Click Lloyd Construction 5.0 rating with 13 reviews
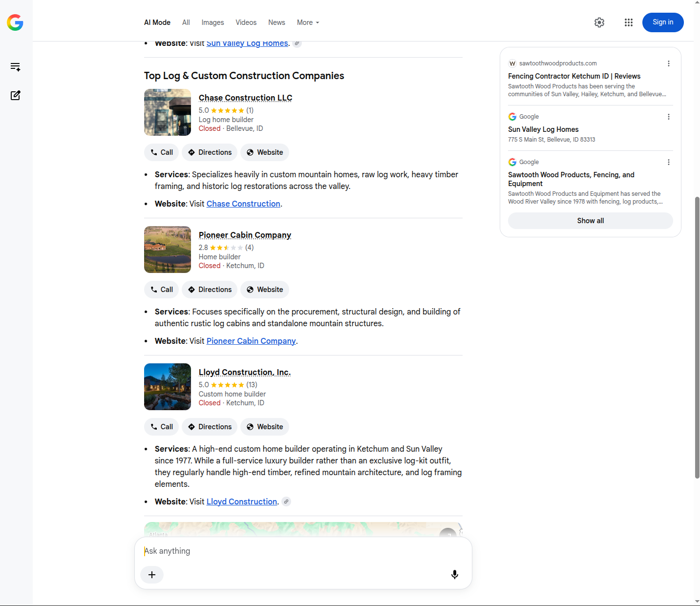700x606 pixels. tap(228, 385)
